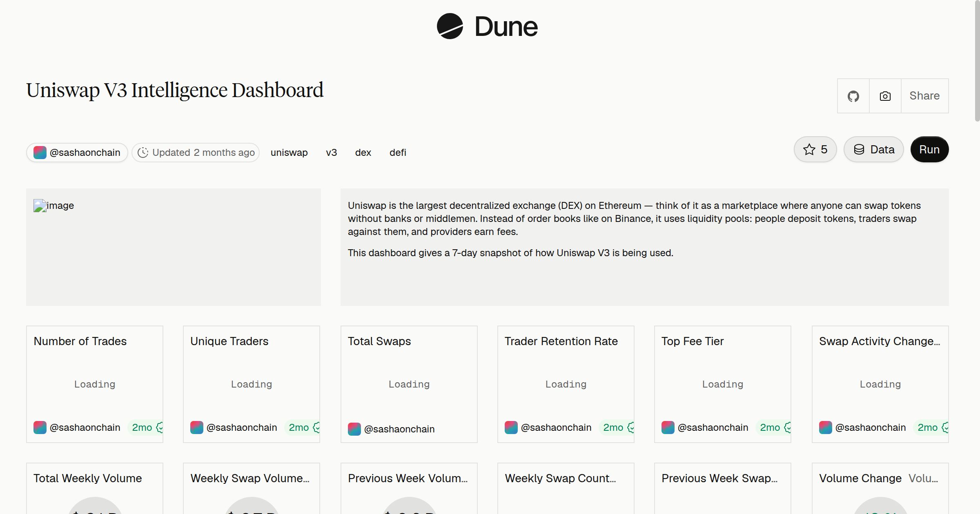Image resolution: width=980 pixels, height=514 pixels.
Task: Open Weekly Swap Volume card title
Action: [x=250, y=478]
